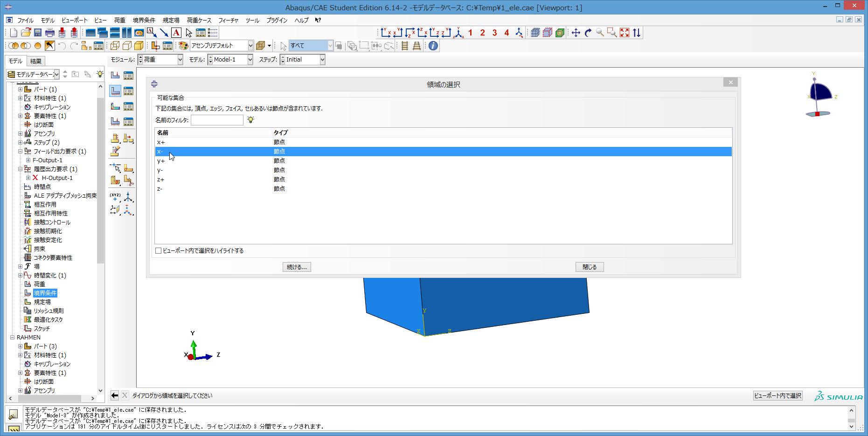868x436 pixels.
Task: Open the 境界条件 menu
Action: 144,20
